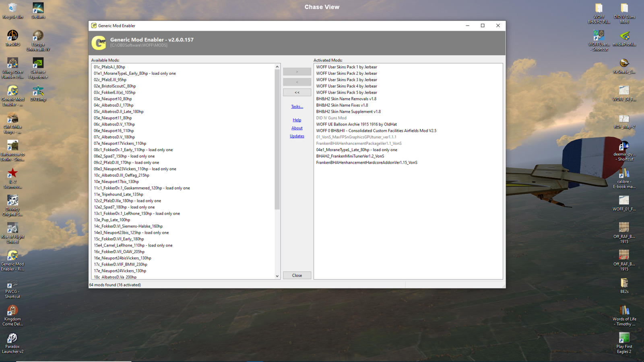Select Consolidated Custom Facilities Airfields Mod

click(x=376, y=131)
